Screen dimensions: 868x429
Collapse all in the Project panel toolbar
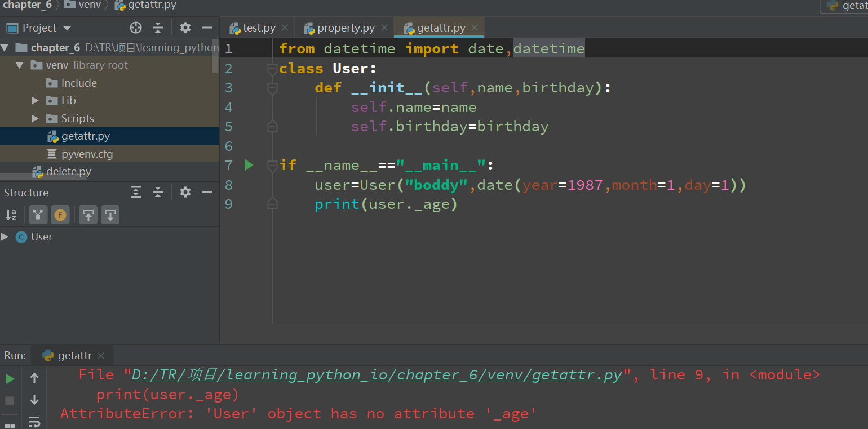click(158, 28)
